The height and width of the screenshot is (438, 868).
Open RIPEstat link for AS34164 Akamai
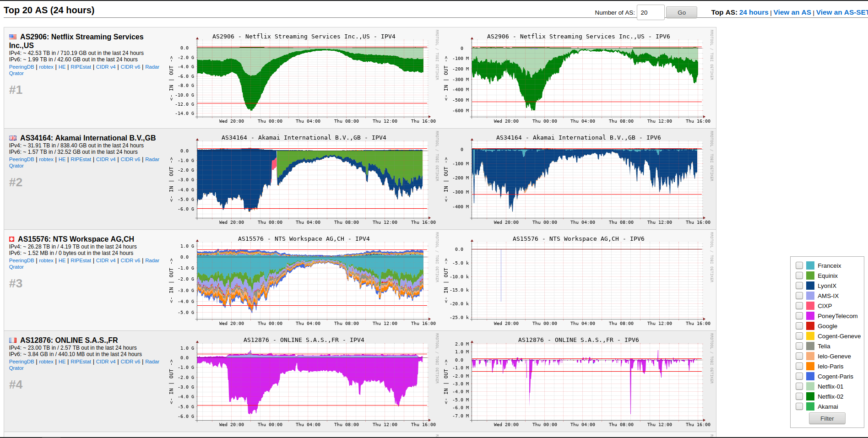click(81, 159)
